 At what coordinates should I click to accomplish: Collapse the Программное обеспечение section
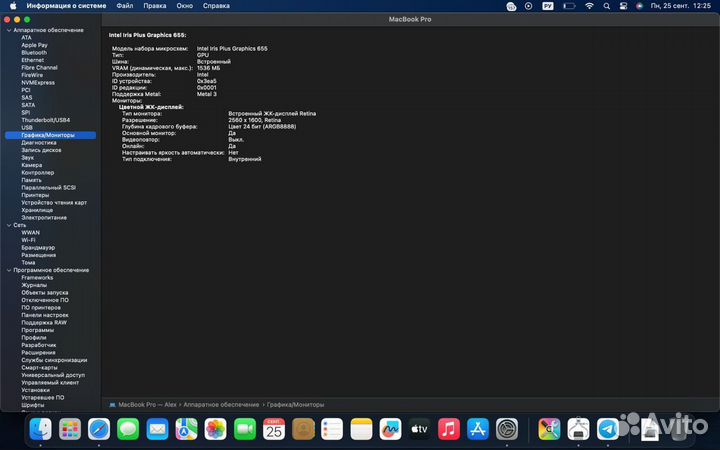pyautogui.click(x=9, y=270)
